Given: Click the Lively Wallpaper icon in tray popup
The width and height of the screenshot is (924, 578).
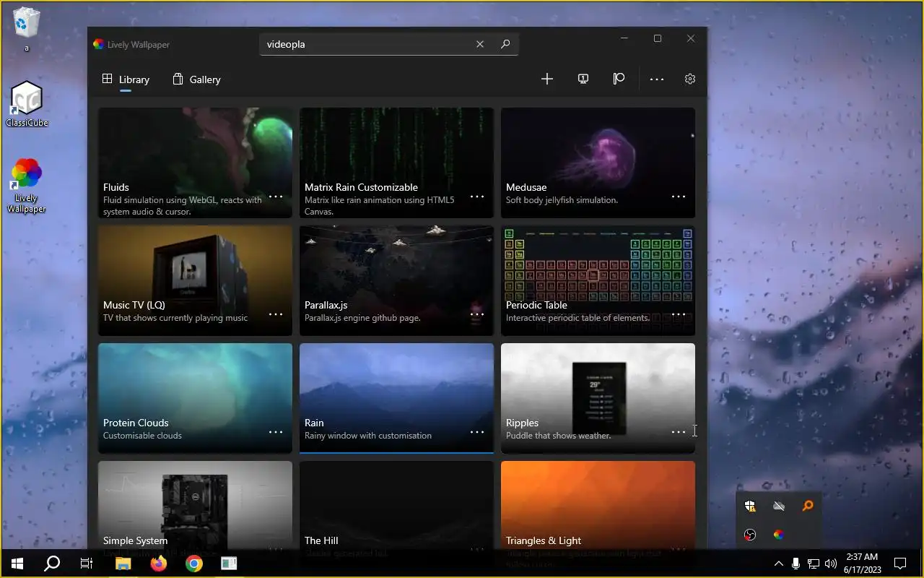Looking at the screenshot, I should pyautogui.click(x=778, y=535).
